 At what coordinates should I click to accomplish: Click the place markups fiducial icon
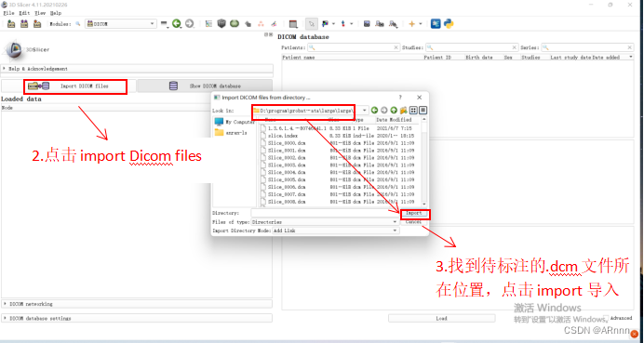[x=343, y=24]
